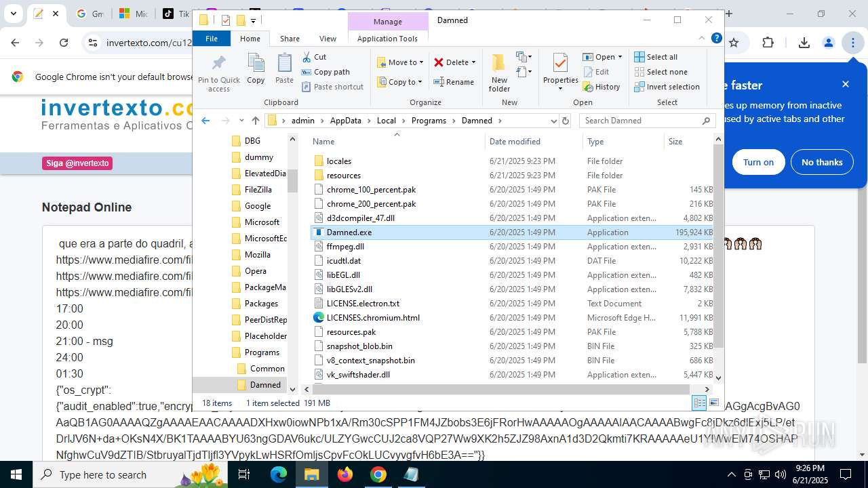Open Chrome downloads icon
The image size is (868, 488).
point(804,43)
